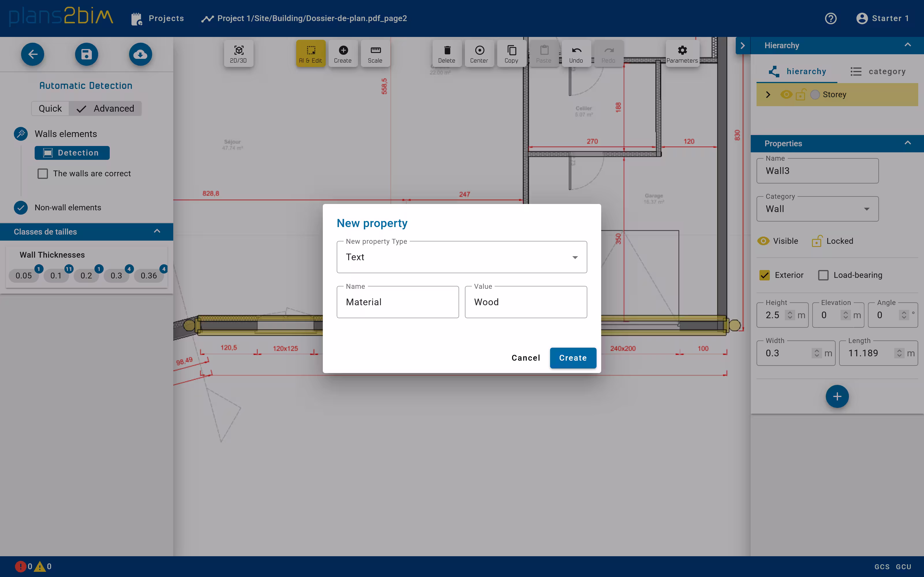Disable the Exterior property of Wall3
924x577 pixels.
pyautogui.click(x=764, y=275)
